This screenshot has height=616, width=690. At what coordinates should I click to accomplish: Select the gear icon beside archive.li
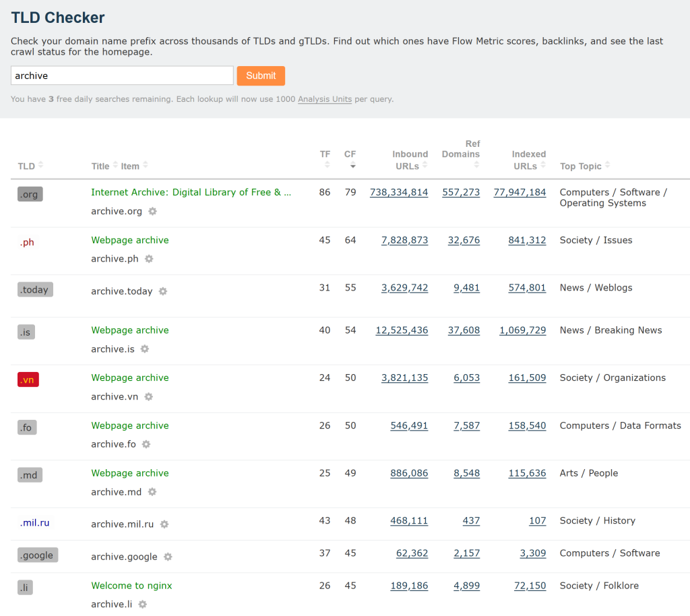[x=142, y=605]
